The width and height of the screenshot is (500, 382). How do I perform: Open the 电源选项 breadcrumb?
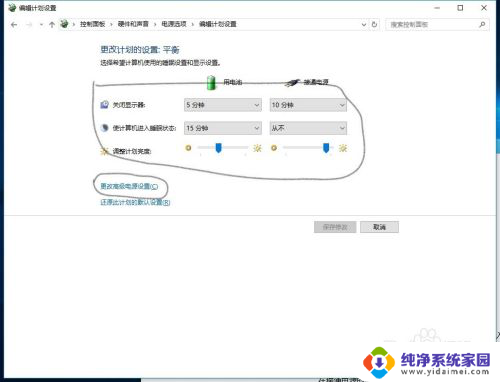click(174, 24)
